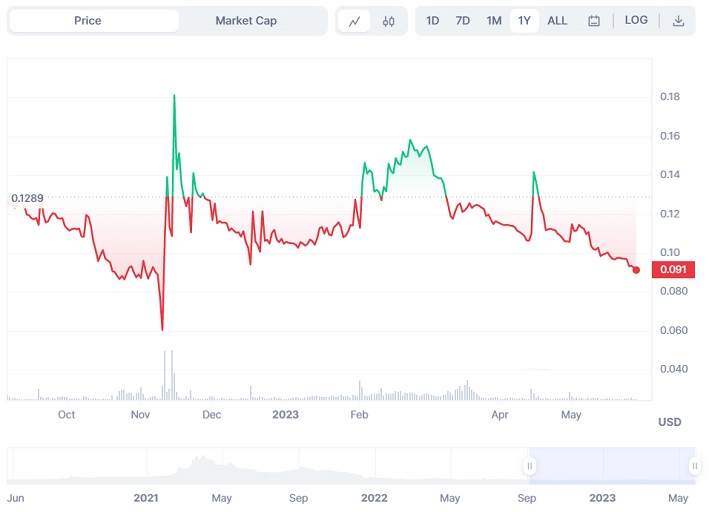Click the USD currency label
Image resolution: width=709 pixels, height=515 pixels.
click(x=670, y=422)
